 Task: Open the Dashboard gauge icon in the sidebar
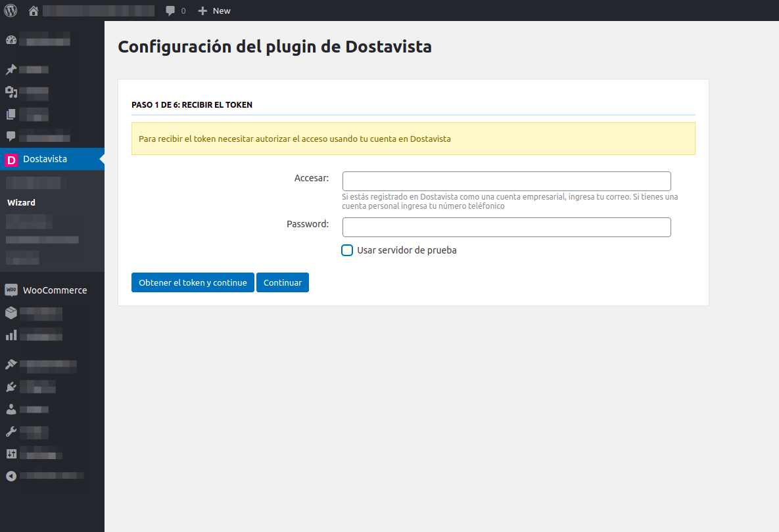pyautogui.click(x=11, y=40)
